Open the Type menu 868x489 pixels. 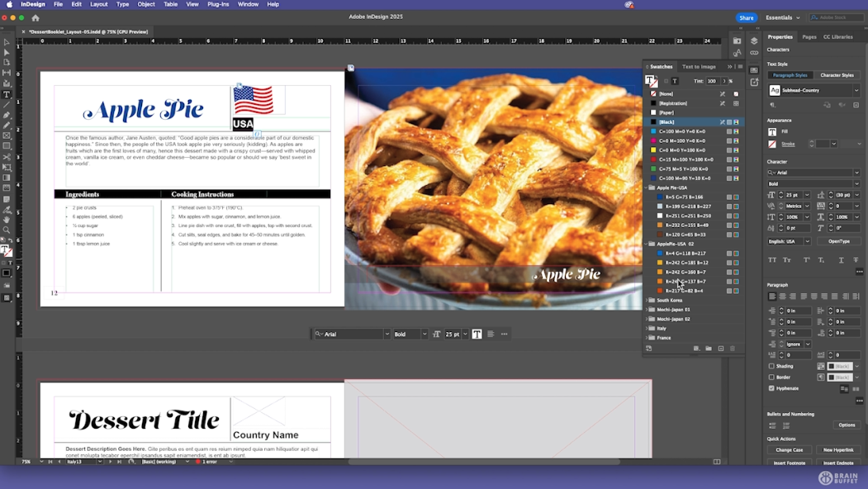[122, 4]
